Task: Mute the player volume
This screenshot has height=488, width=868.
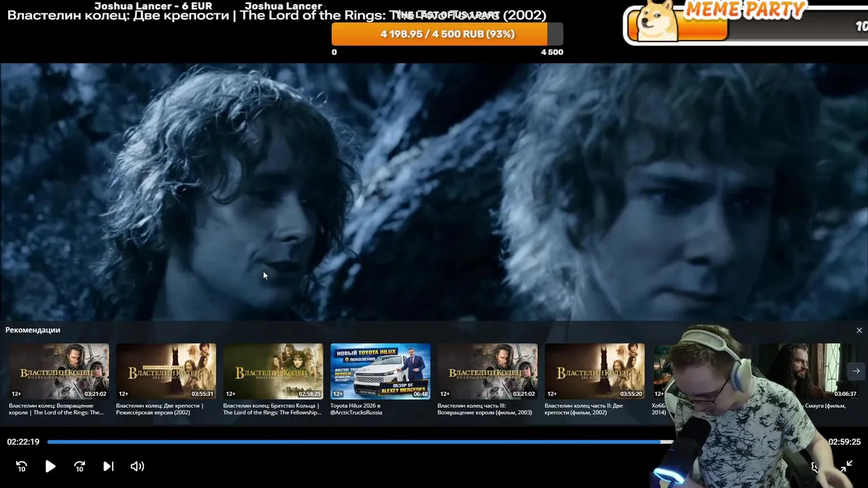Action: pyautogui.click(x=137, y=466)
